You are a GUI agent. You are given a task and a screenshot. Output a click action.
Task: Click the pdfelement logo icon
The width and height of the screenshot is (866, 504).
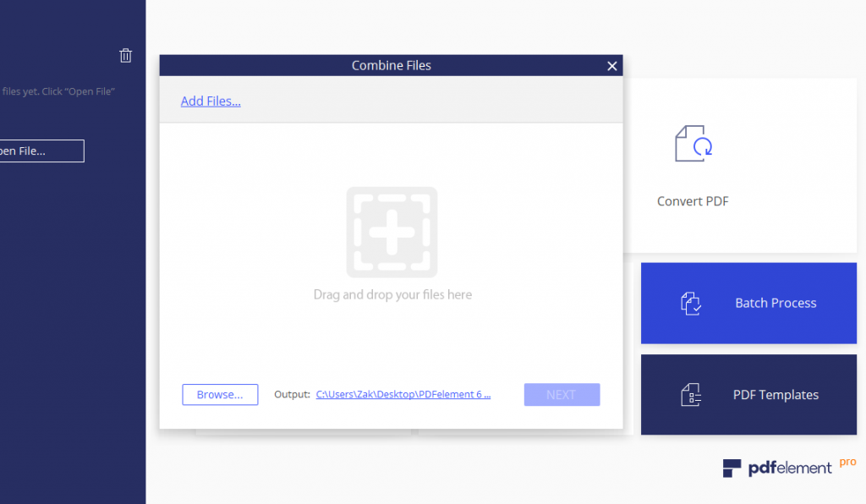(x=732, y=468)
